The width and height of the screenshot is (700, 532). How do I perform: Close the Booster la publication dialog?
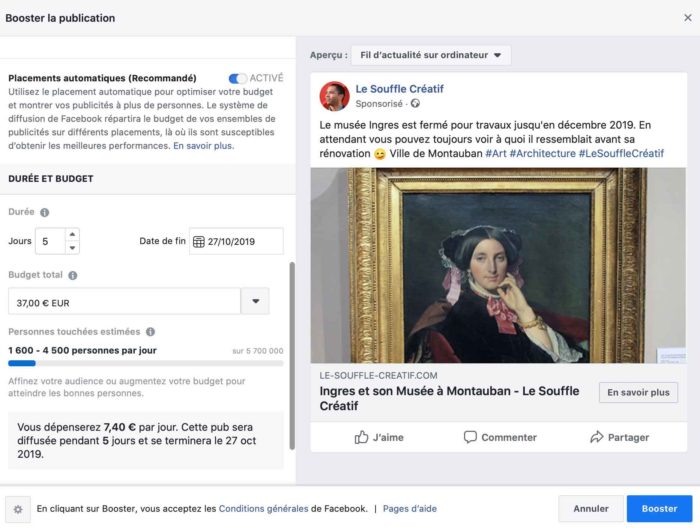(688, 18)
